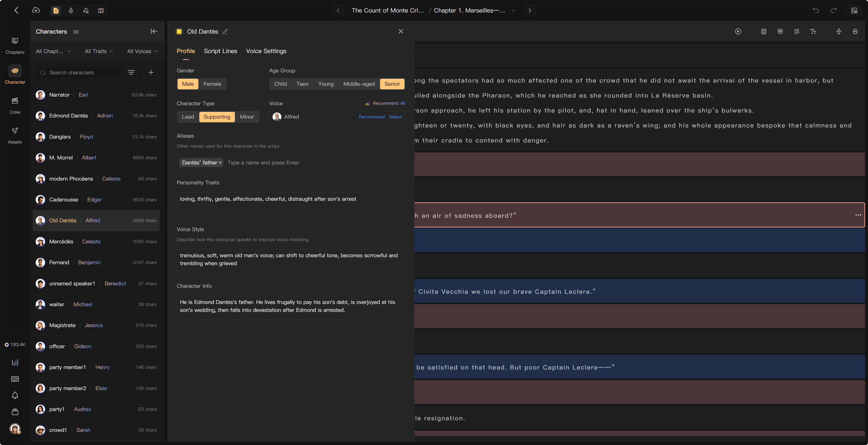Expand the All Chapters filter
The height and width of the screenshot is (445, 868).
coord(53,51)
